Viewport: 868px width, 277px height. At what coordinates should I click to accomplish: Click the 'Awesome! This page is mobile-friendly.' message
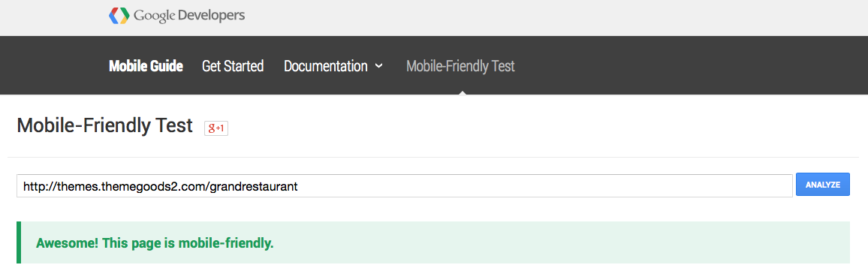pyautogui.click(x=155, y=242)
